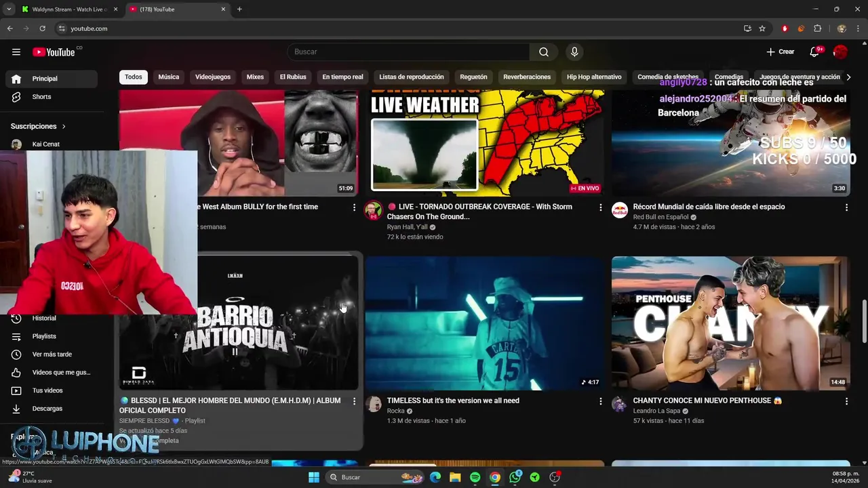Select the Hip Hop alternativo chip

click(x=594, y=77)
